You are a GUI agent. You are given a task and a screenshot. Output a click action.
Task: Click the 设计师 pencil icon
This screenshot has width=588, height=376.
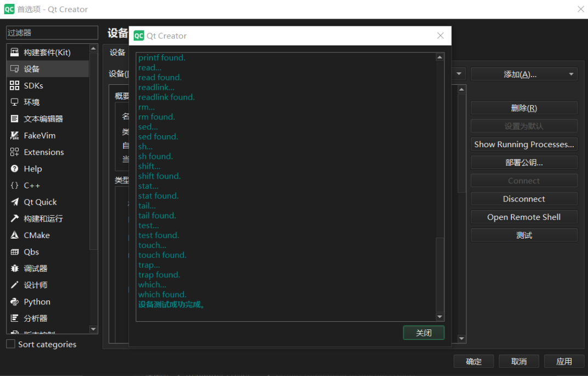[15, 285]
